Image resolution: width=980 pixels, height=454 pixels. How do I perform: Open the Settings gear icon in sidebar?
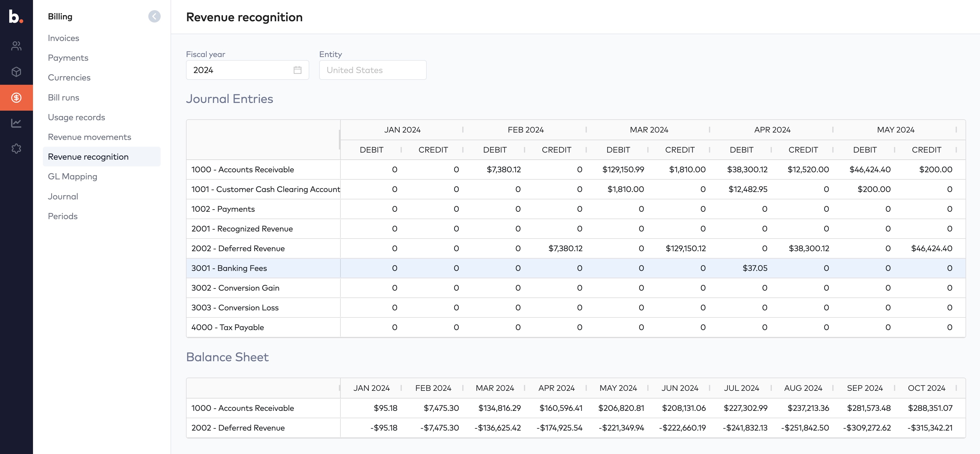pos(16,148)
